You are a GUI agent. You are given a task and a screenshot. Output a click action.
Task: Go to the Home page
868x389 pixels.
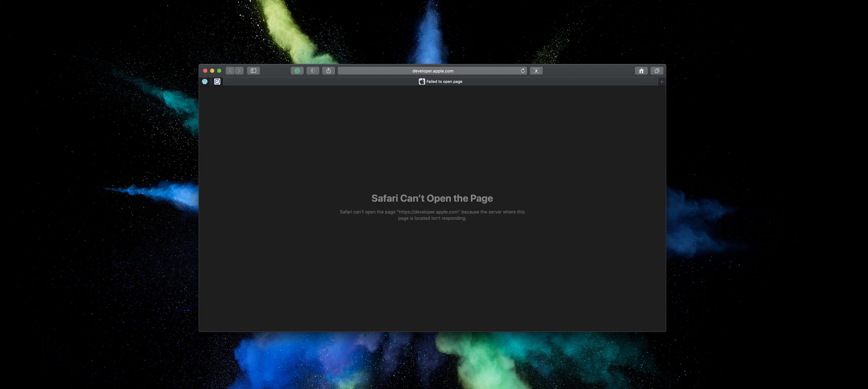click(x=641, y=71)
